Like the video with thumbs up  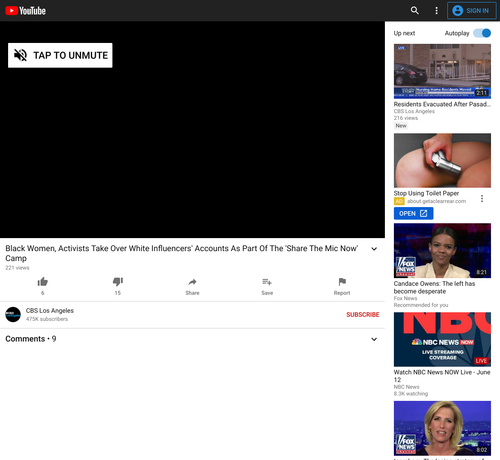pyautogui.click(x=43, y=282)
